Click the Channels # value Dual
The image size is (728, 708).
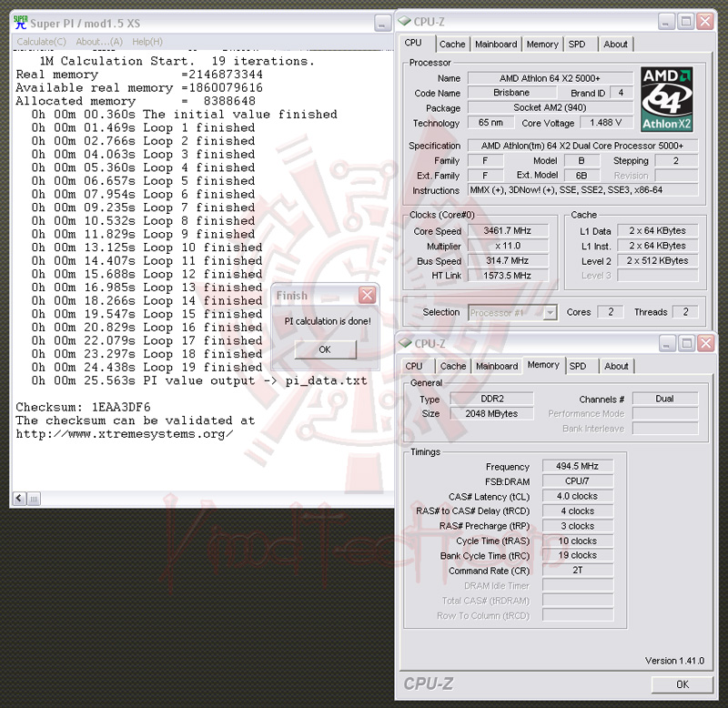click(x=665, y=399)
